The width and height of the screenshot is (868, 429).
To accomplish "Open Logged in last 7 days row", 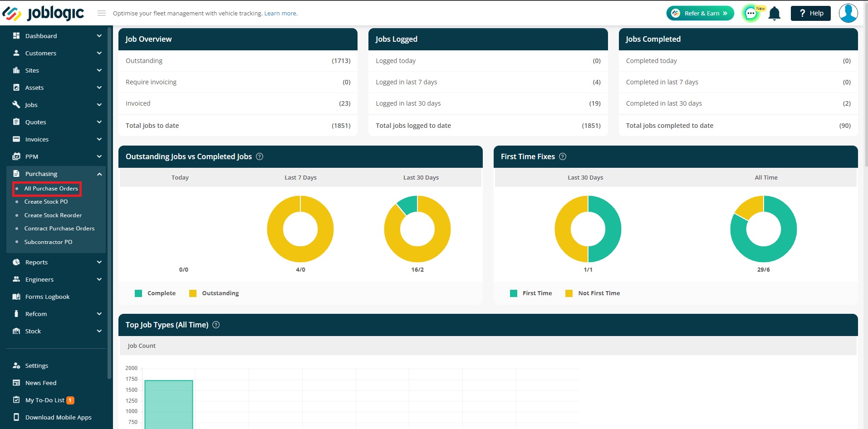I will 488,82.
